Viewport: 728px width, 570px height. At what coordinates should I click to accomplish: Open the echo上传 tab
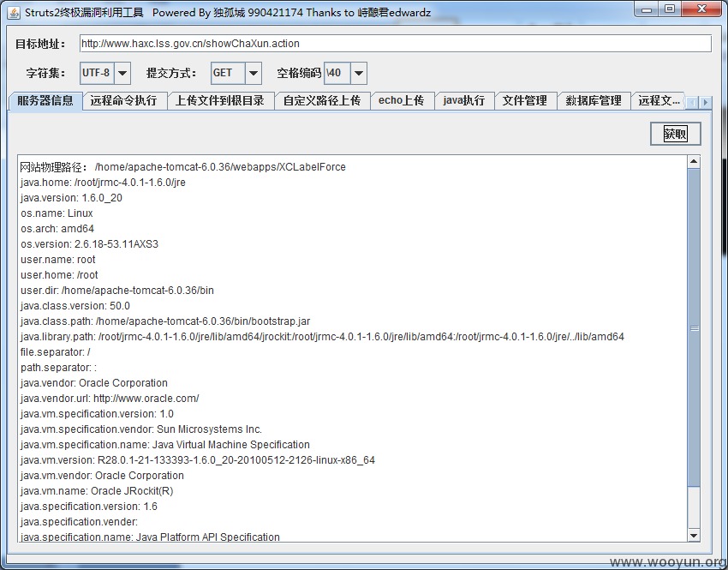coord(402,100)
